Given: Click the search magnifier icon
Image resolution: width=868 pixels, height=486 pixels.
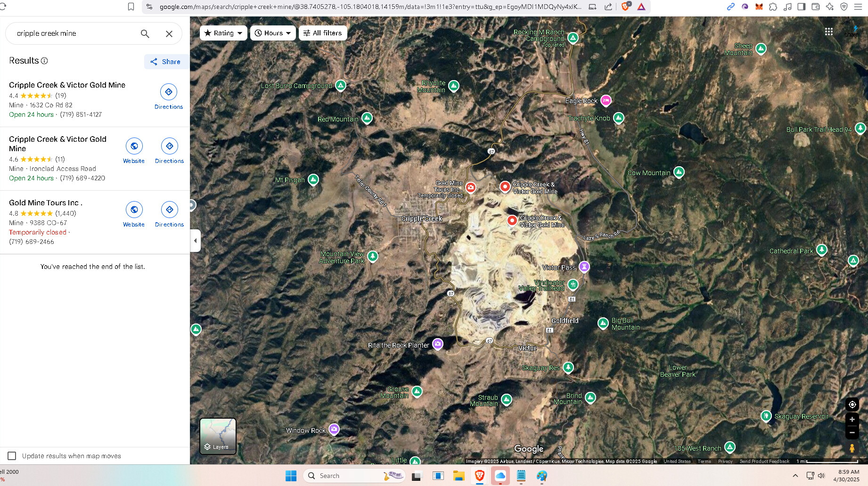Looking at the screenshot, I should click(145, 33).
